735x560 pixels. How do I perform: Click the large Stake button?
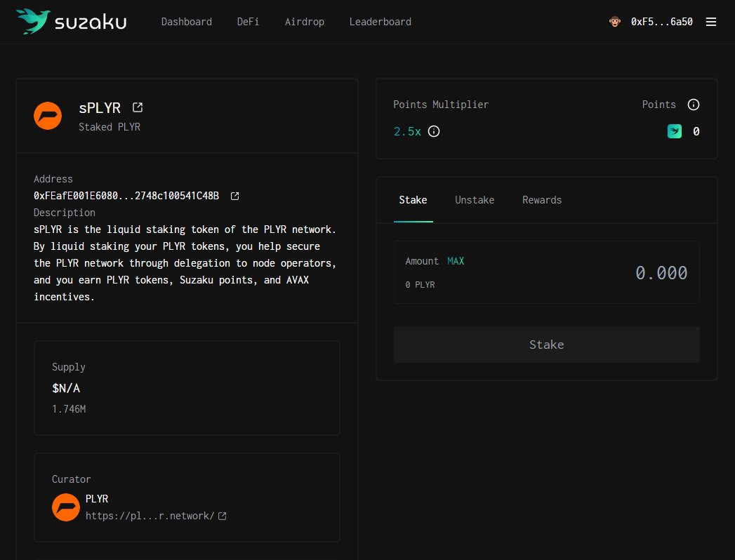547,345
